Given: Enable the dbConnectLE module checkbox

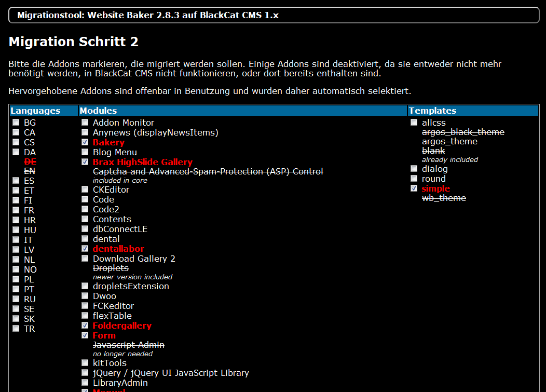Looking at the screenshot, I should point(85,228).
